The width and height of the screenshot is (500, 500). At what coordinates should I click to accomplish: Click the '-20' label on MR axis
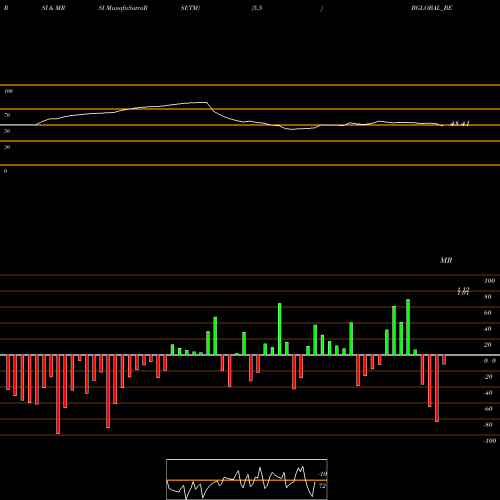488,377
